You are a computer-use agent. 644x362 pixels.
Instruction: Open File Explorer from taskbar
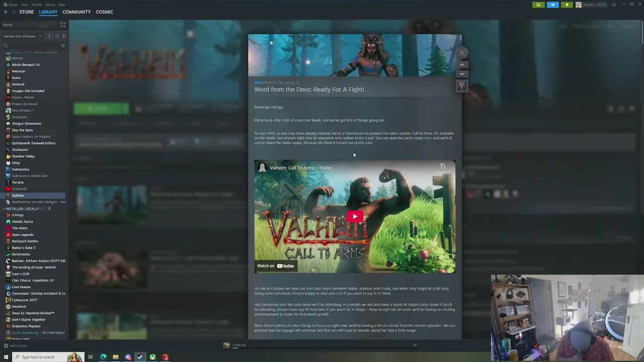pyautogui.click(x=115, y=357)
